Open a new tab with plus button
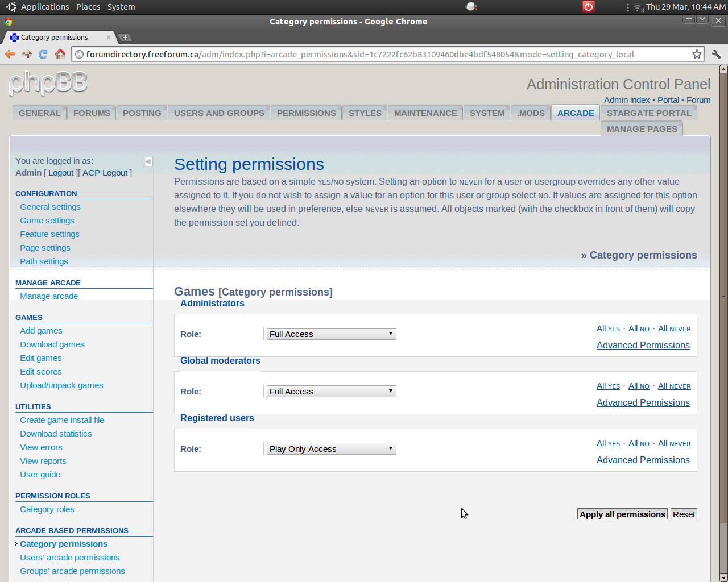The width and height of the screenshot is (728, 582). pos(125,38)
